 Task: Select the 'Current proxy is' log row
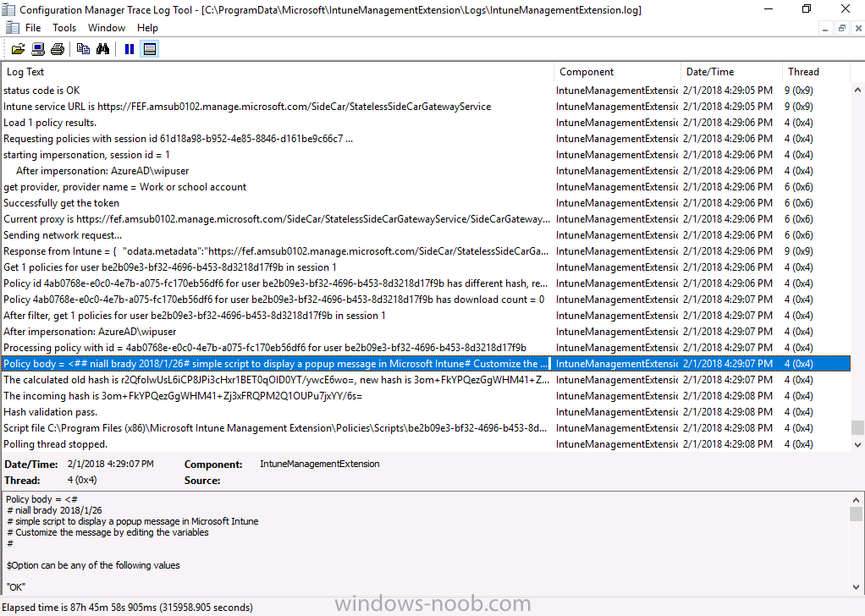[426, 219]
